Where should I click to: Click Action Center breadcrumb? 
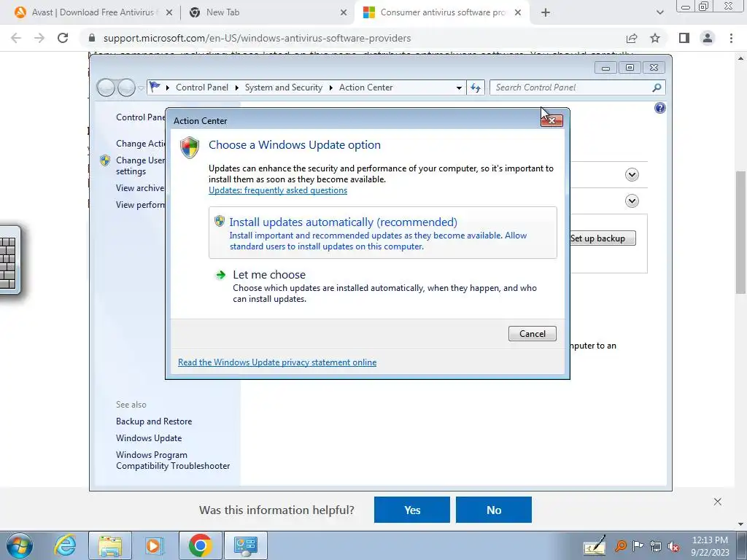366,87
